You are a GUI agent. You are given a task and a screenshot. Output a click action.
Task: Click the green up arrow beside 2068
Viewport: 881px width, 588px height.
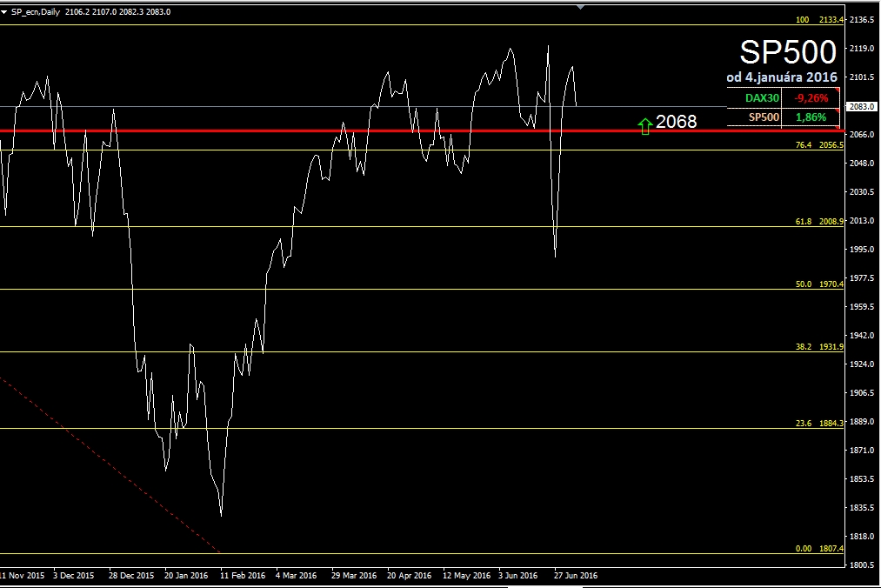tap(645, 126)
